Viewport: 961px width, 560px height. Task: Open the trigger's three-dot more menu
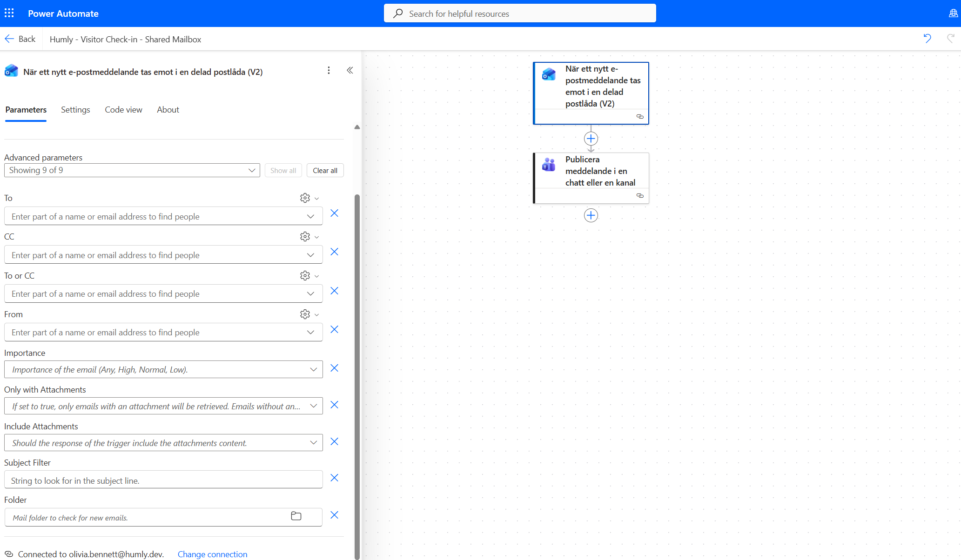coord(329,70)
